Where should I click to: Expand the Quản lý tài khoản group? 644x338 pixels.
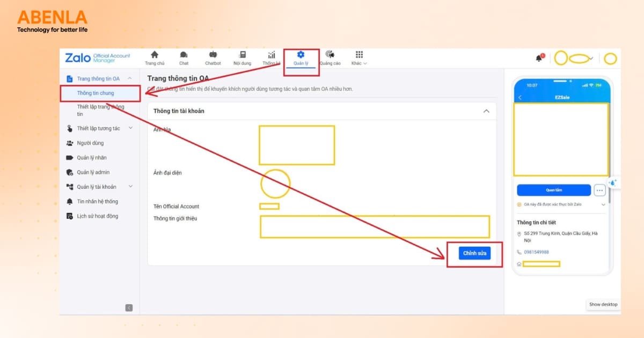click(x=130, y=187)
